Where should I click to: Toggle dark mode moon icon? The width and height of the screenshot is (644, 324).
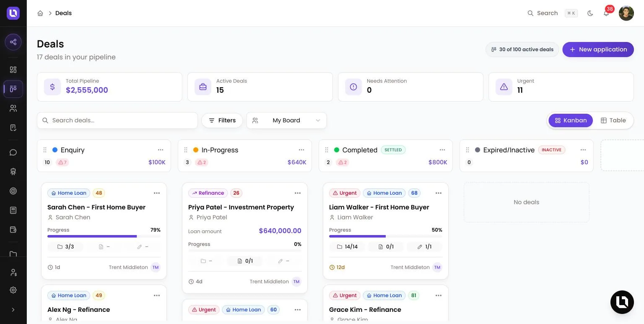pyautogui.click(x=590, y=13)
